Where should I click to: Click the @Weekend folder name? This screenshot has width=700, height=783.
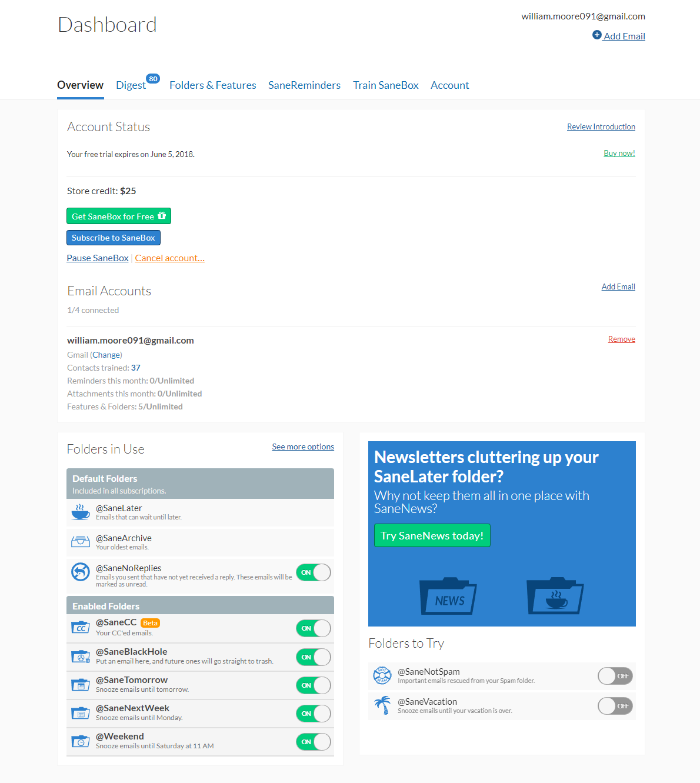pos(120,737)
